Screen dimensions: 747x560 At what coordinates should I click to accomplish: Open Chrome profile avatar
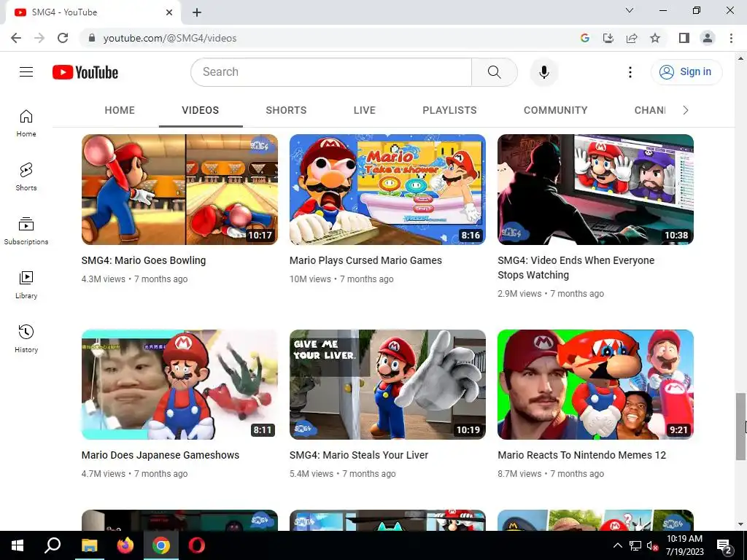708,38
